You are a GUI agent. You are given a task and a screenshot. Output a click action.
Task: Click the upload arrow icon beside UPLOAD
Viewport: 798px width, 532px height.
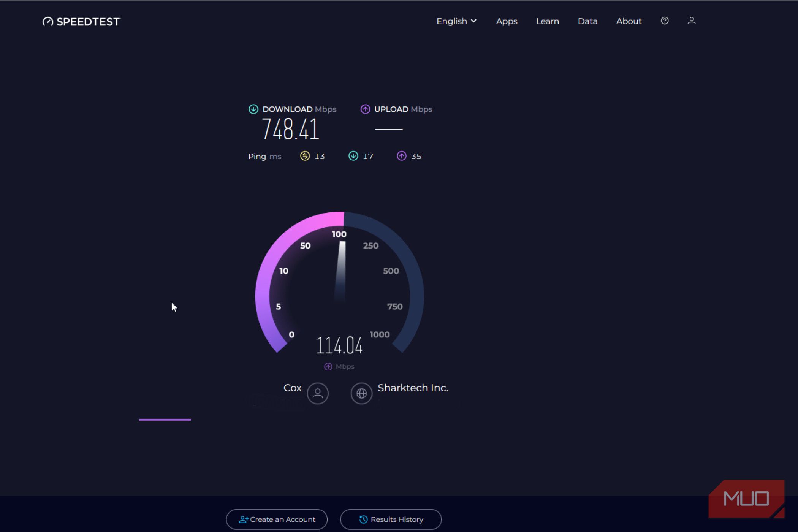(365, 109)
